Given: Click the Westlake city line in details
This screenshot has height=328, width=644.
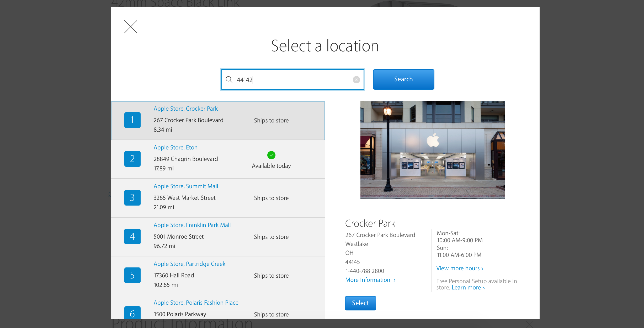Looking at the screenshot, I should point(356,244).
